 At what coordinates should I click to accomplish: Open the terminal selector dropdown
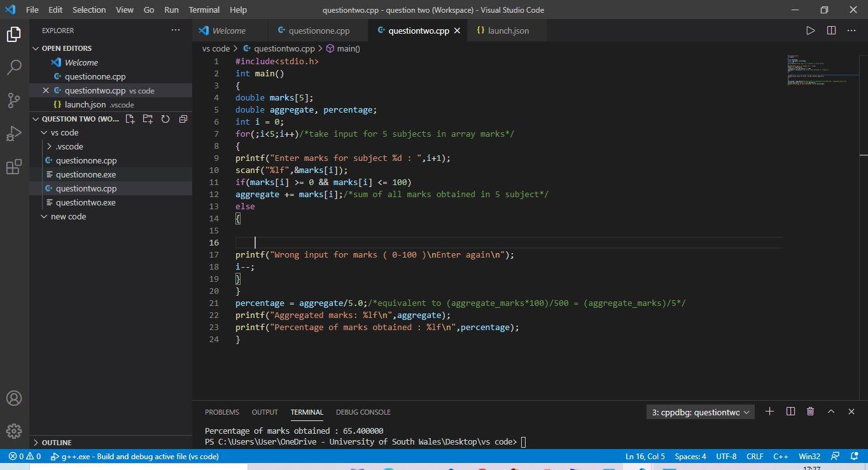(x=700, y=412)
